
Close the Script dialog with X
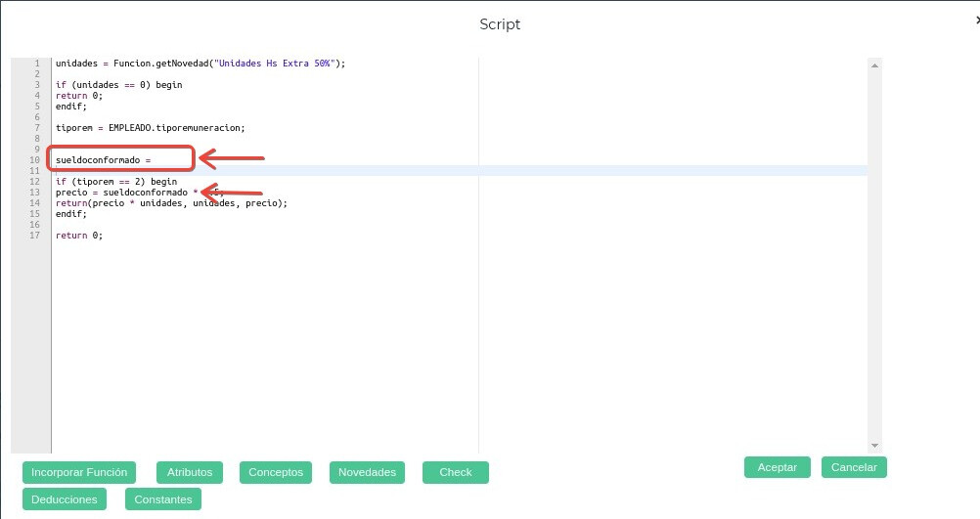pyautogui.click(x=976, y=20)
